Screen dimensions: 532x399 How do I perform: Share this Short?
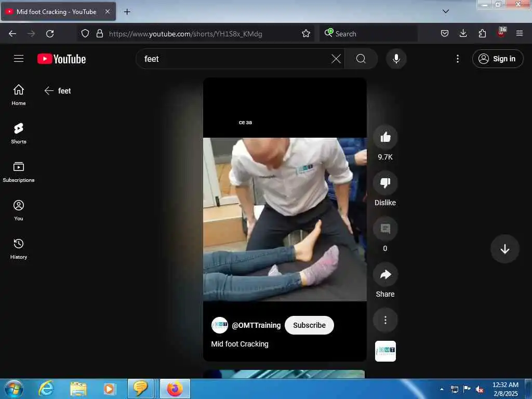tap(385, 274)
